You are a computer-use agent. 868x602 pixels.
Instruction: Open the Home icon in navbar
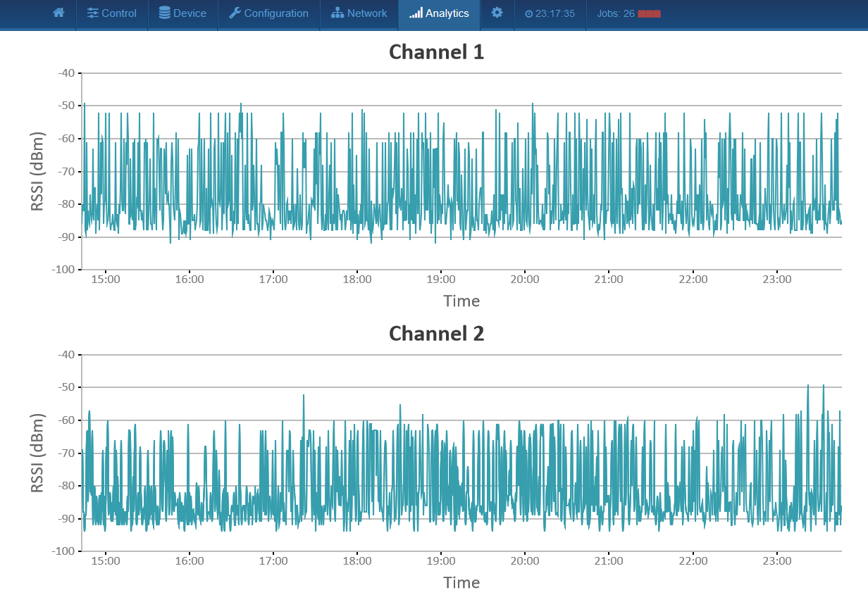[58, 13]
